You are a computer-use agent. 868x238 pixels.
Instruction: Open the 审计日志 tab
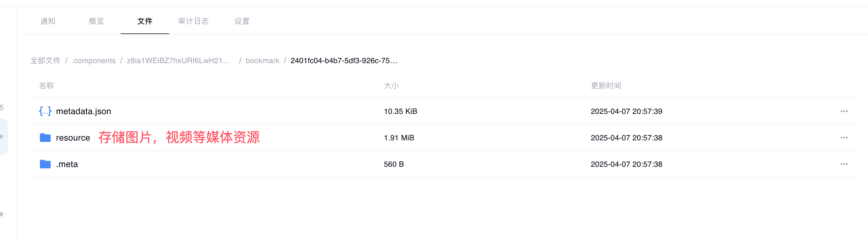pyautogui.click(x=194, y=21)
